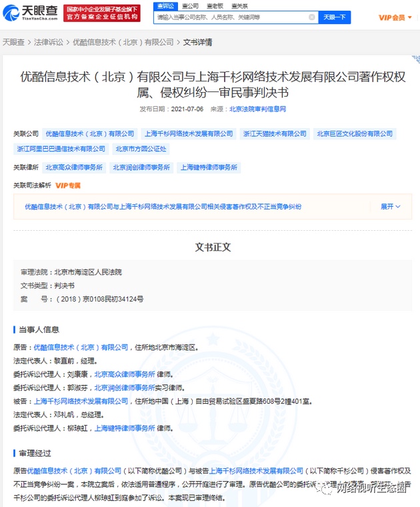Open plaintiff link 优酷信息技术(北京)有限公司
This screenshot has height=507, width=420.
pyautogui.click(x=81, y=348)
